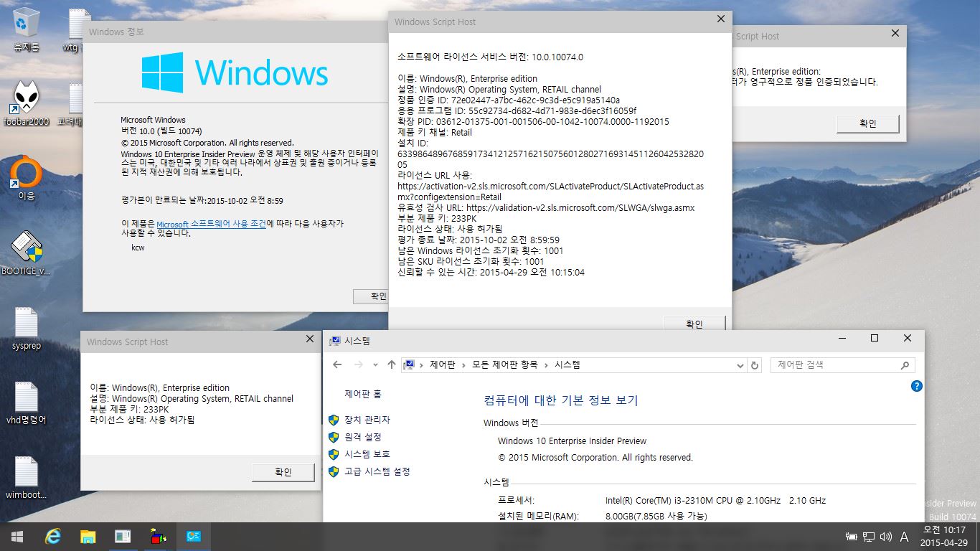
Task: Select the wimboot file icon on desktop
Action: 26,477
